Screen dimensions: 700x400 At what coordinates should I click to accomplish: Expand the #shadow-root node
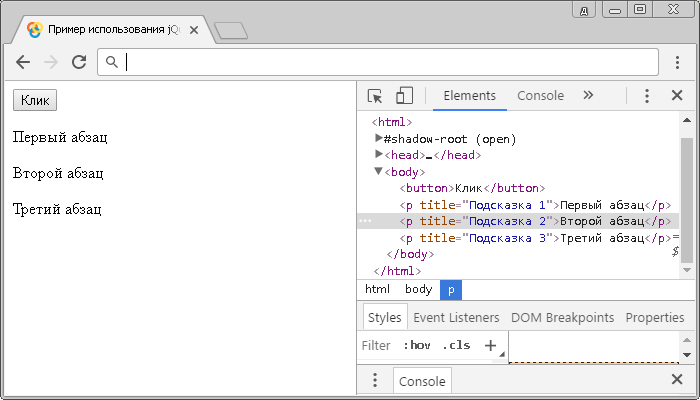[379, 138]
